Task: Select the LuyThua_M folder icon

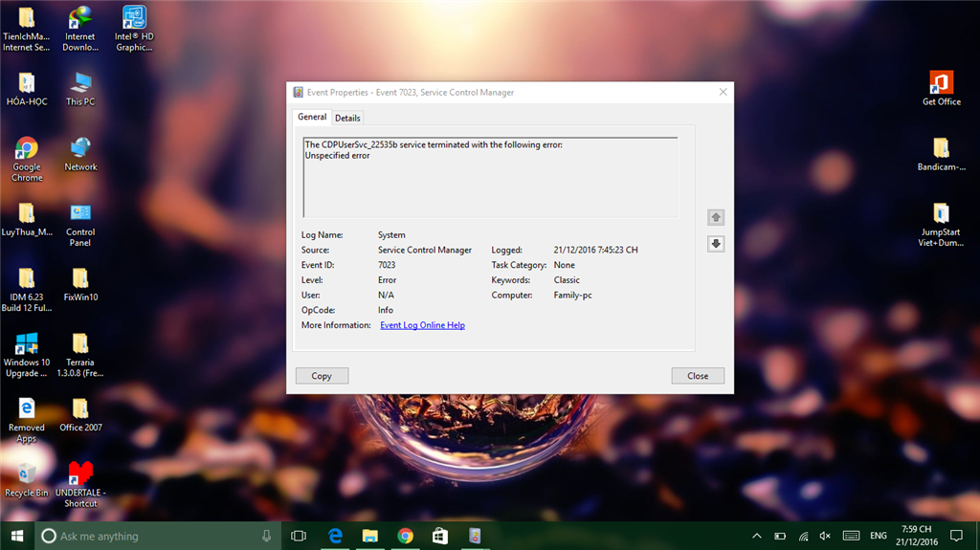Action: tap(27, 219)
